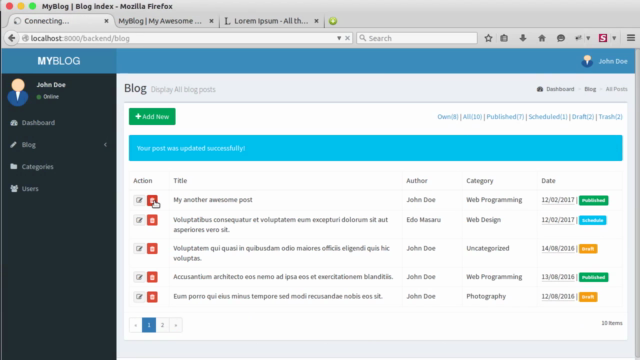The width and height of the screenshot is (640, 360).
Task: Click John Doe avatar in top header
Action: click(587, 61)
